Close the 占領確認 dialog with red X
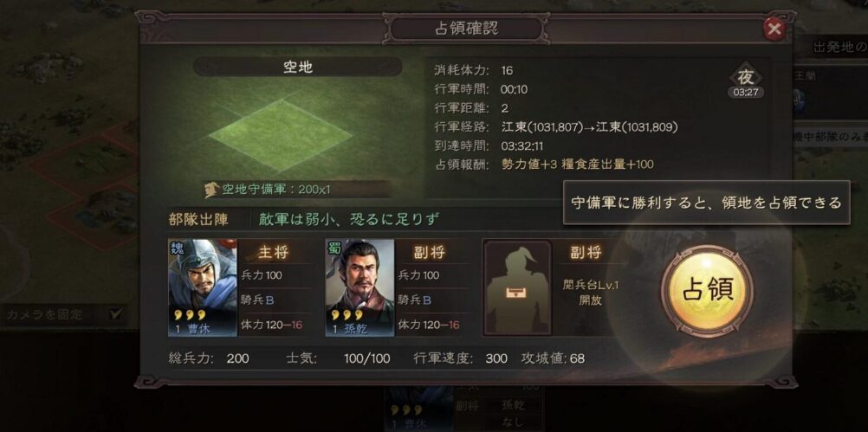 [774, 29]
